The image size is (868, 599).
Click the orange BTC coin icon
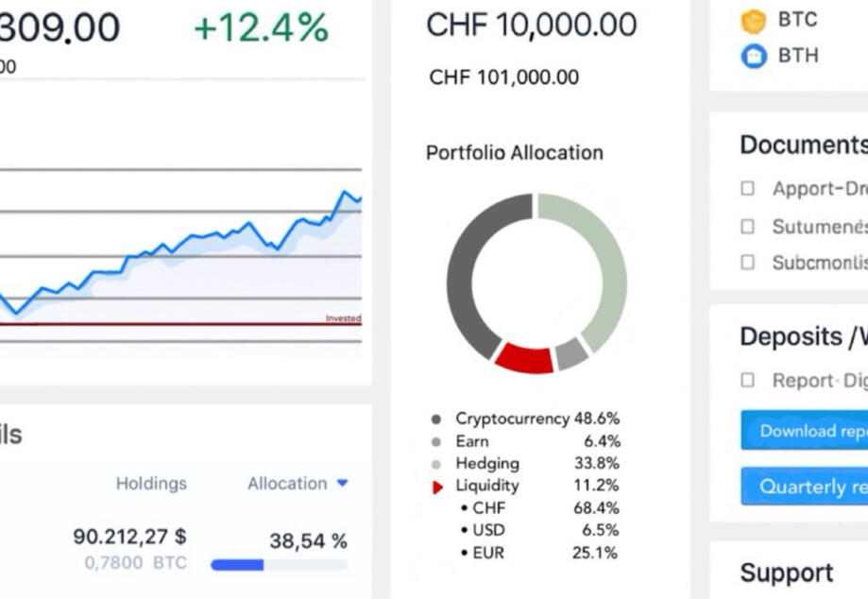(x=754, y=21)
